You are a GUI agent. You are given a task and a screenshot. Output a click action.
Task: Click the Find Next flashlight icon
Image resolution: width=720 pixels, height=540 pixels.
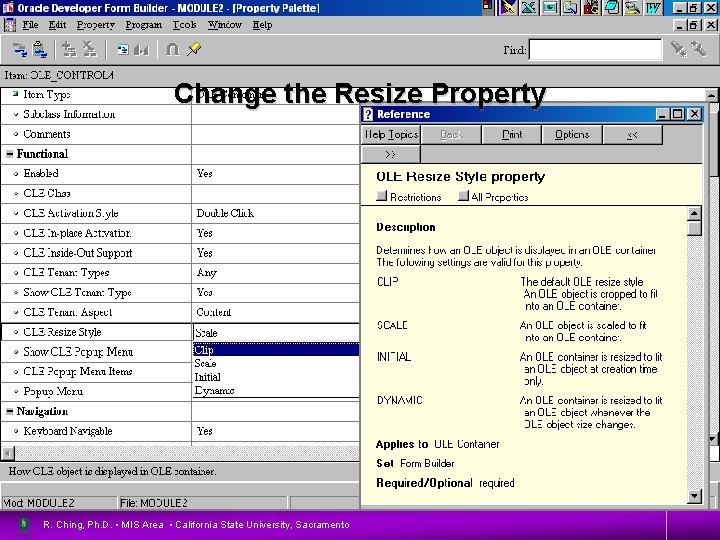678,49
